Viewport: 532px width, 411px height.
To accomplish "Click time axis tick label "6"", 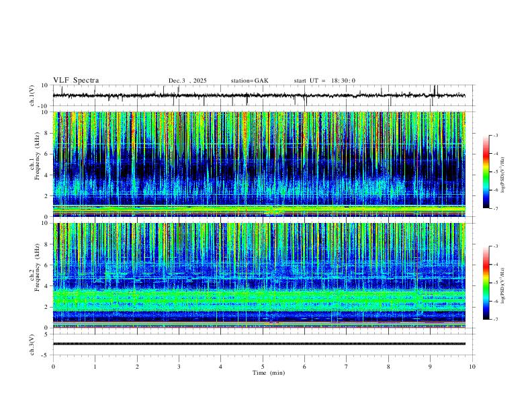I will click(x=304, y=367).
